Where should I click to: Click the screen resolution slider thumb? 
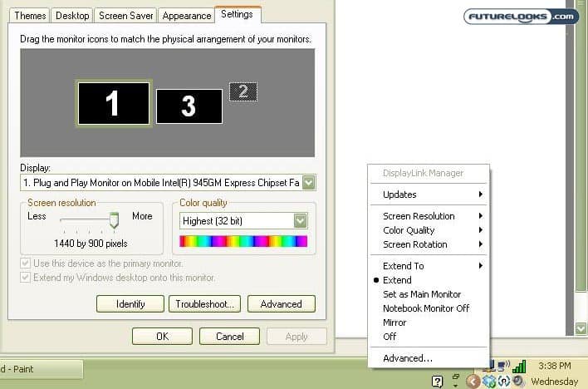click(115, 219)
